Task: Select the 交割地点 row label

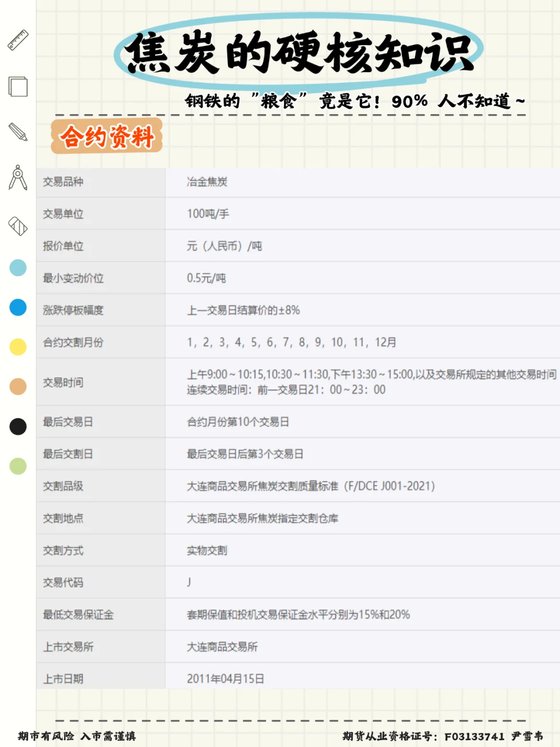Action: [x=63, y=518]
